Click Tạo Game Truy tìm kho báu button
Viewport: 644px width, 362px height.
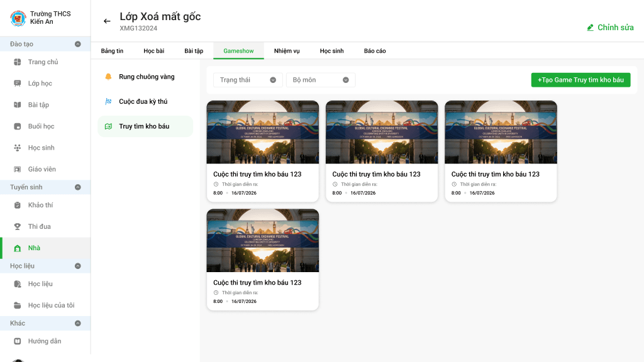click(x=580, y=80)
